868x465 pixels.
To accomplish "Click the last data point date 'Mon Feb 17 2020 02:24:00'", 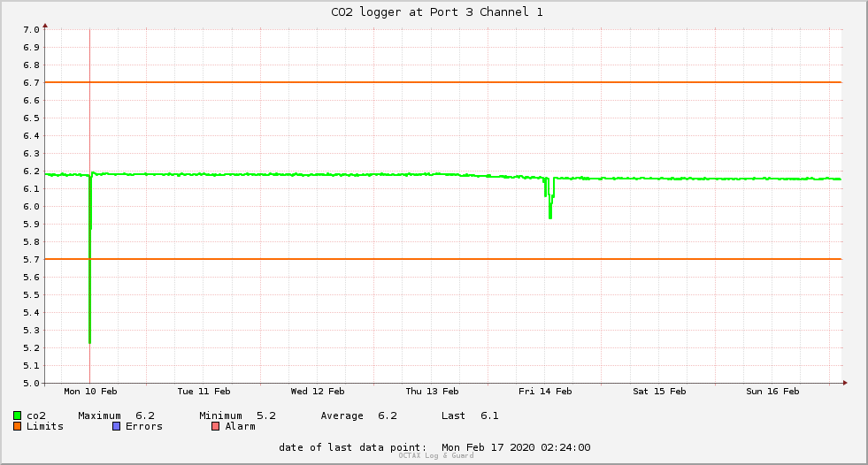I will tap(516, 447).
